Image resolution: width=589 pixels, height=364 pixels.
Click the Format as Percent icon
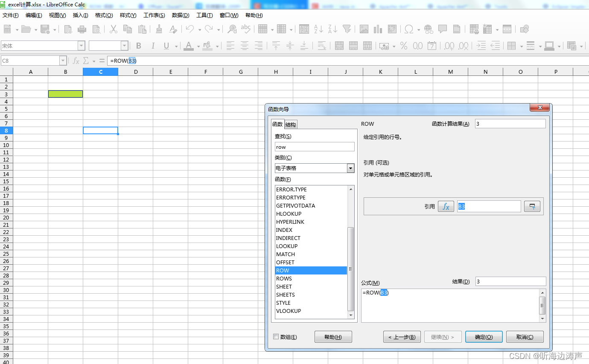(x=404, y=46)
